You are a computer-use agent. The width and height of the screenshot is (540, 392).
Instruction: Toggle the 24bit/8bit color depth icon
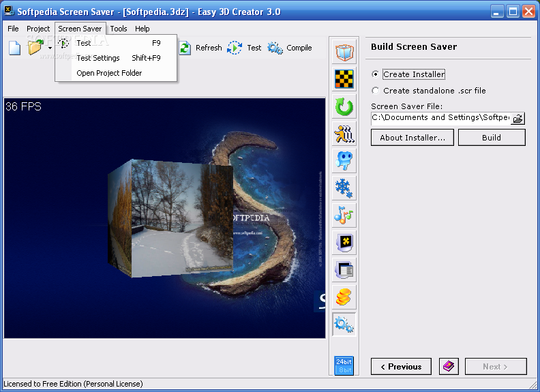coord(344,366)
